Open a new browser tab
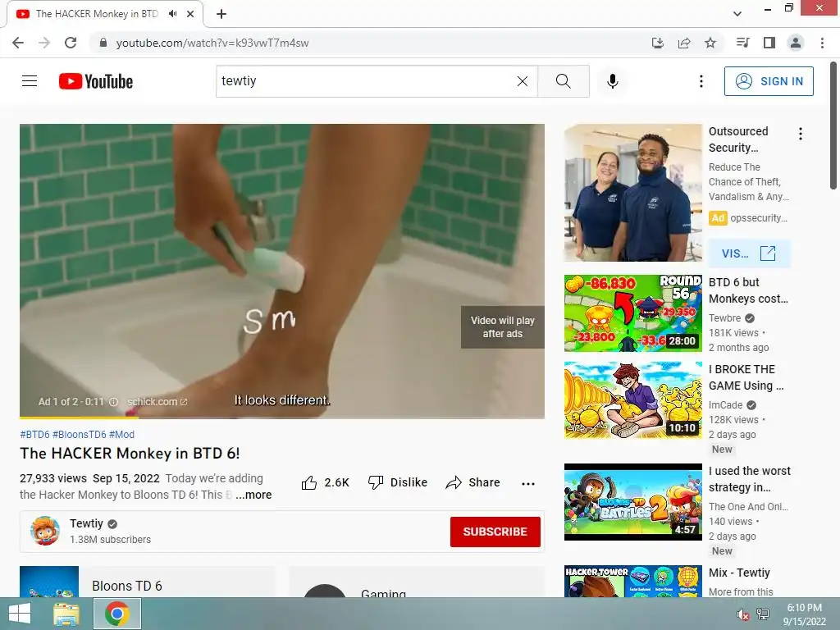This screenshot has width=840, height=630. pos(221,14)
